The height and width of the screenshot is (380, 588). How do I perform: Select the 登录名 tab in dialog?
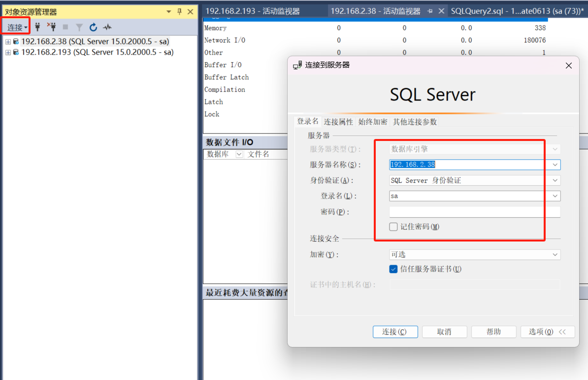pyautogui.click(x=307, y=121)
